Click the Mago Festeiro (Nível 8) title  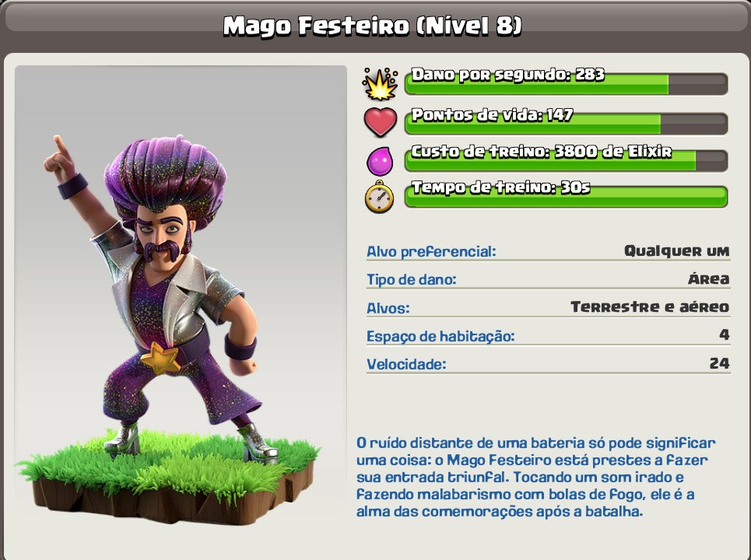click(372, 26)
